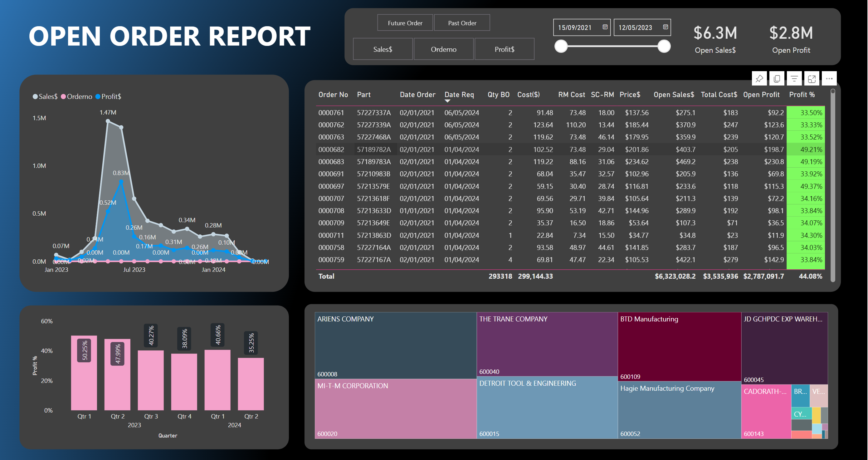This screenshot has width=868, height=460.
Task: Open end date calendar picker icon
Action: pyautogui.click(x=665, y=27)
